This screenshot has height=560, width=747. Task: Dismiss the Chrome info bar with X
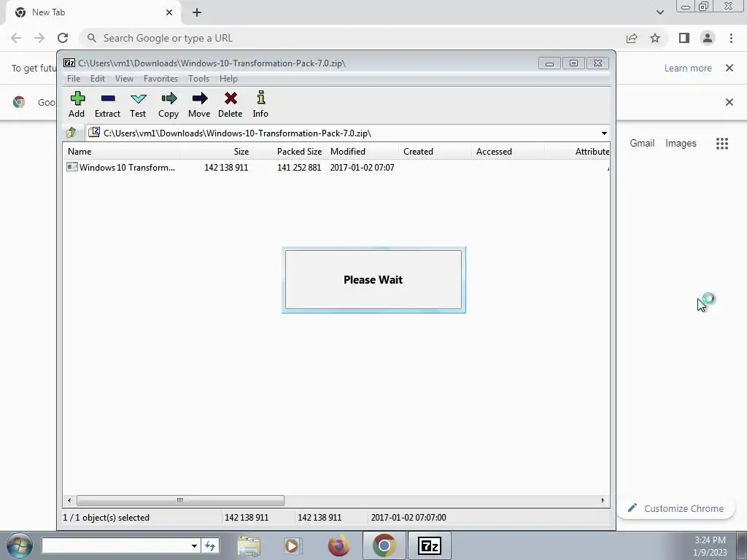click(x=729, y=68)
